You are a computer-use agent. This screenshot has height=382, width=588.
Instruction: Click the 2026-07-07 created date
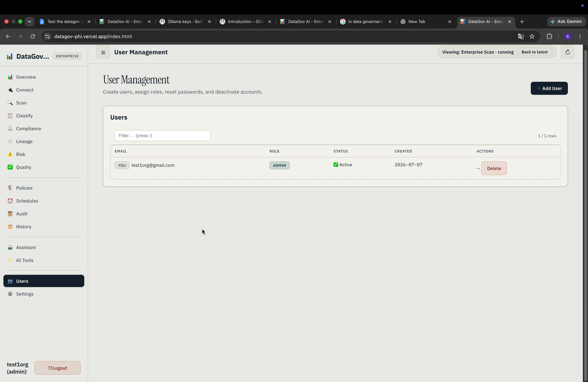click(408, 165)
